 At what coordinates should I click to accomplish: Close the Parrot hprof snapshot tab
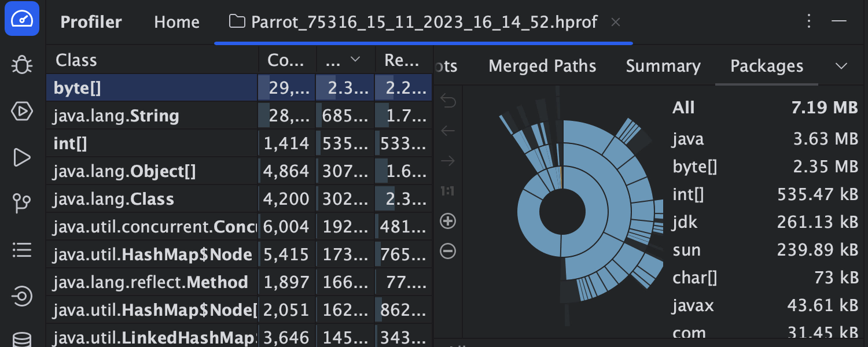[x=616, y=22]
